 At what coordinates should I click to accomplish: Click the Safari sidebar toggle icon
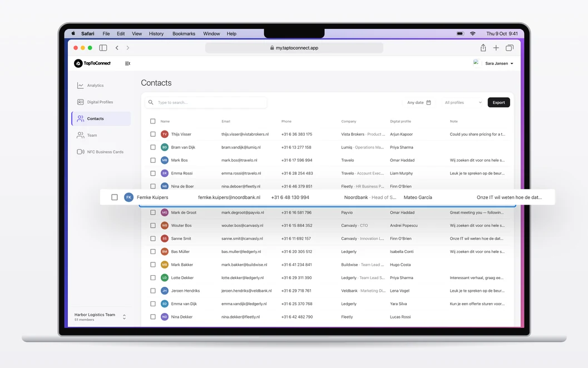103,48
